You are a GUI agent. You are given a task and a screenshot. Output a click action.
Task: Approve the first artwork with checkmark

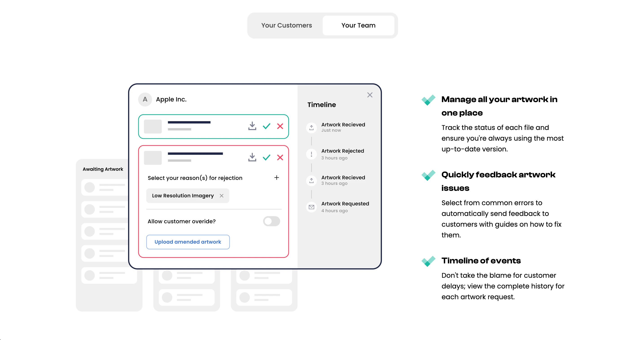[266, 126]
